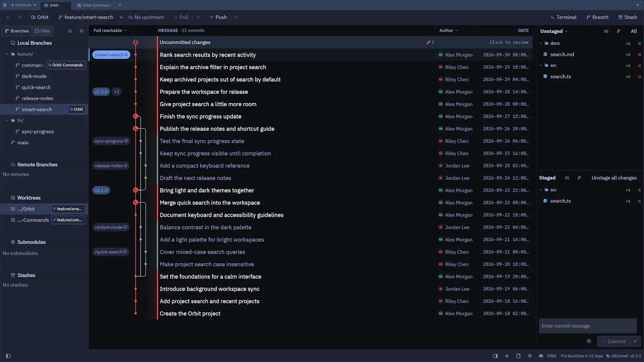Go back with the left arrow navigation icon

pyautogui.click(x=8, y=17)
